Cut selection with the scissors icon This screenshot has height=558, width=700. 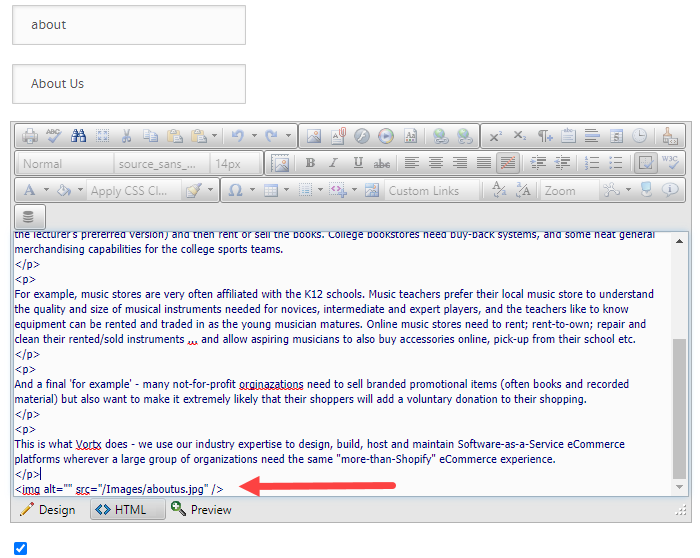pos(126,136)
